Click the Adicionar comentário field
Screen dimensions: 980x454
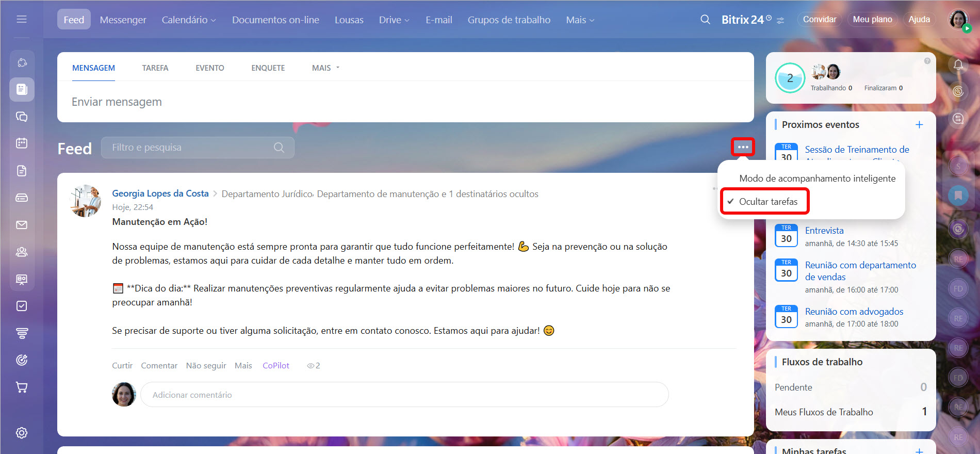(404, 395)
